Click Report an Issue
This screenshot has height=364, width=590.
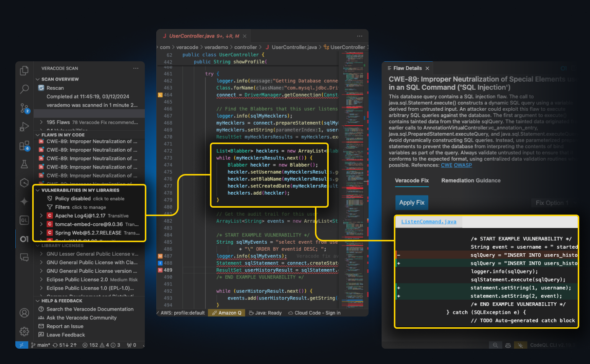tap(65, 326)
